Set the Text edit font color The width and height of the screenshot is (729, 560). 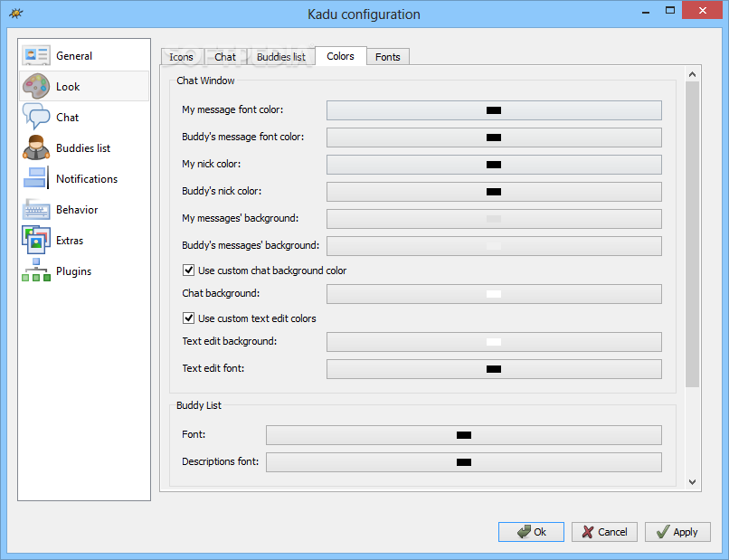[x=494, y=369]
